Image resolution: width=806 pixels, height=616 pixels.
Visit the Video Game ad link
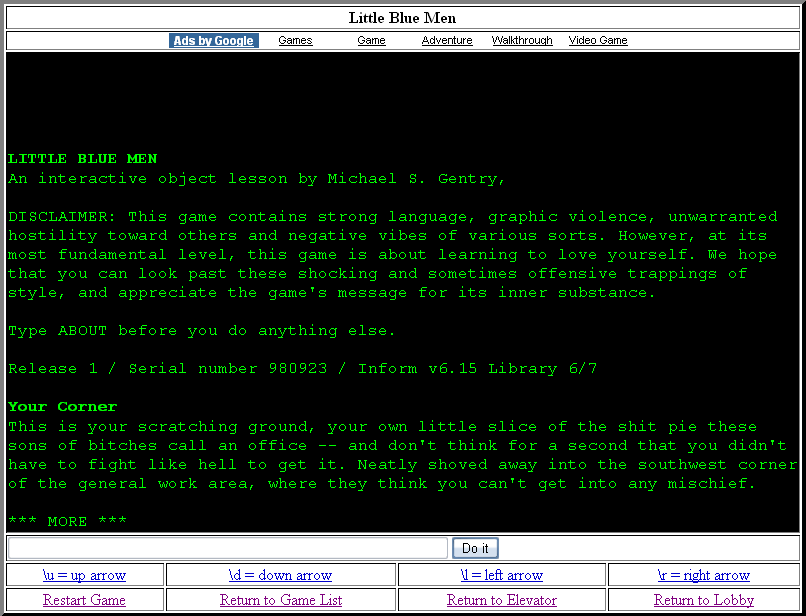click(x=598, y=41)
